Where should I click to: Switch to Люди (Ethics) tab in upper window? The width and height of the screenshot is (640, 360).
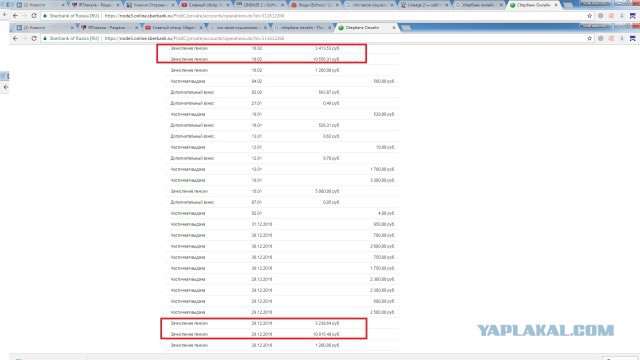point(316,5)
